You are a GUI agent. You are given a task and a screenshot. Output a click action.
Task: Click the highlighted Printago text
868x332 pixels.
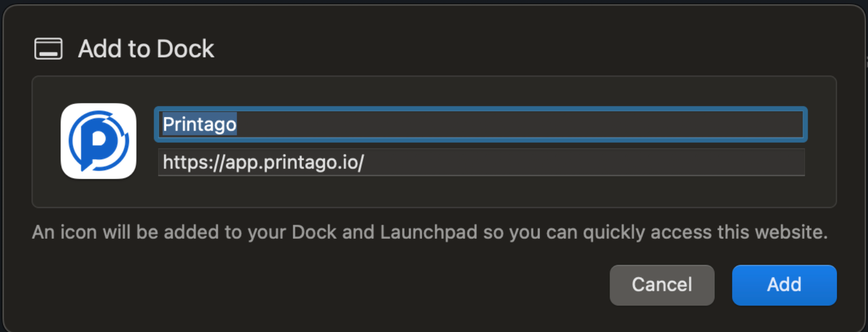coord(200,125)
